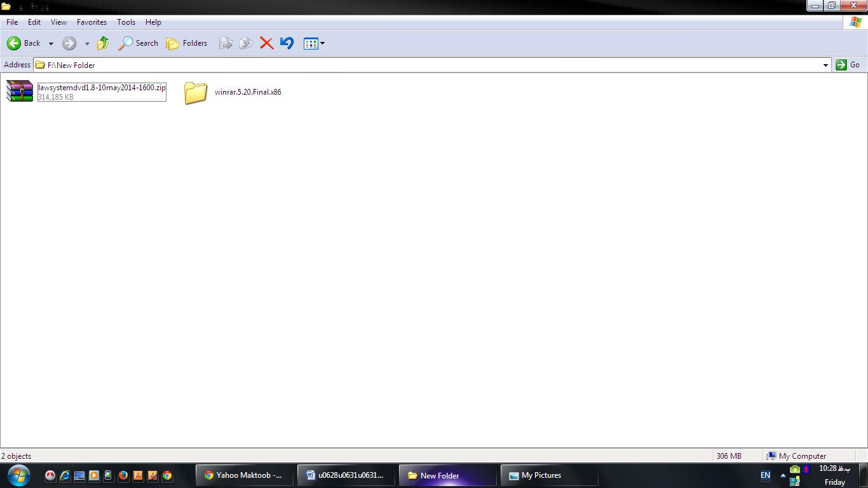The image size is (868, 488).
Task: Select the winrar.5.20.Final.x86 folder icon
Action: click(x=196, y=93)
